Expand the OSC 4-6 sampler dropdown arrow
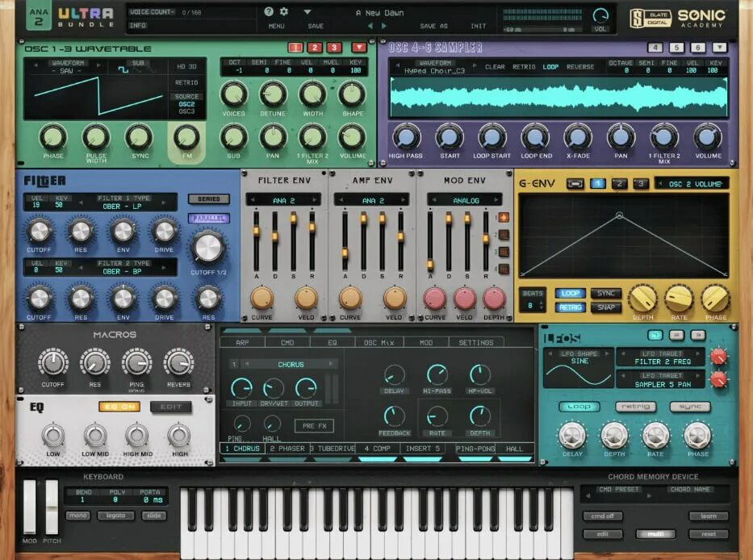Image resolution: width=753 pixels, height=560 pixels. [x=719, y=48]
